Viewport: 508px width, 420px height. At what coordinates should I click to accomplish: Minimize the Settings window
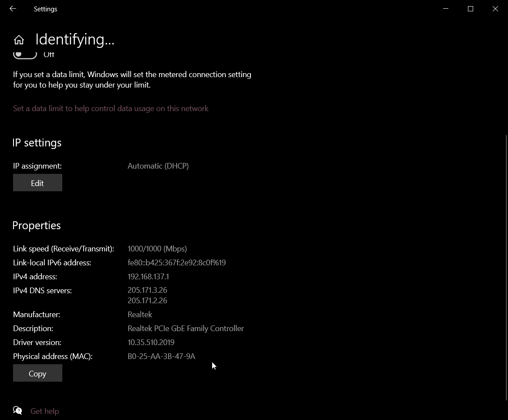click(445, 9)
